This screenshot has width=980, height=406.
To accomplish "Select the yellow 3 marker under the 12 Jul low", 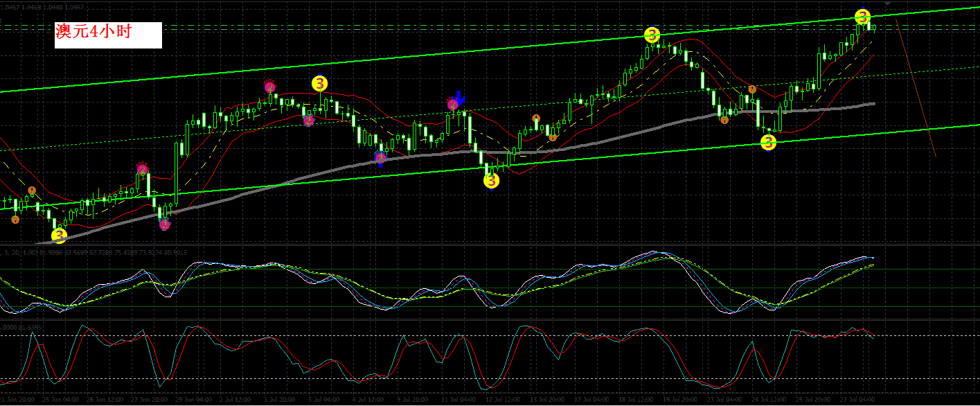I will click(x=491, y=181).
